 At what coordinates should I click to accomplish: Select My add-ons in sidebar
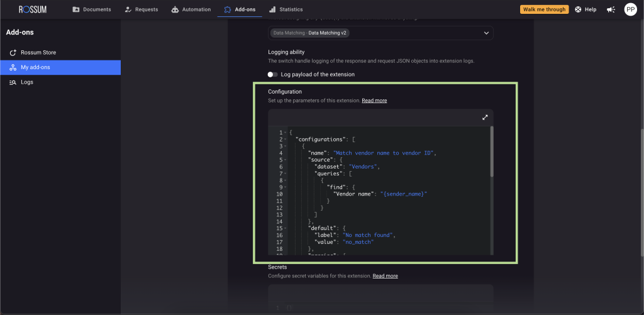click(x=60, y=67)
